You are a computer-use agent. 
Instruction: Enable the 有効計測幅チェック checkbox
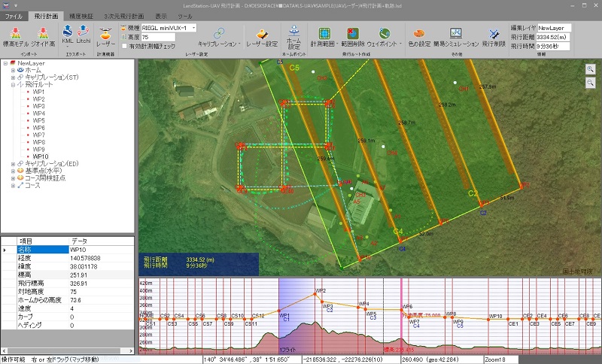125,47
